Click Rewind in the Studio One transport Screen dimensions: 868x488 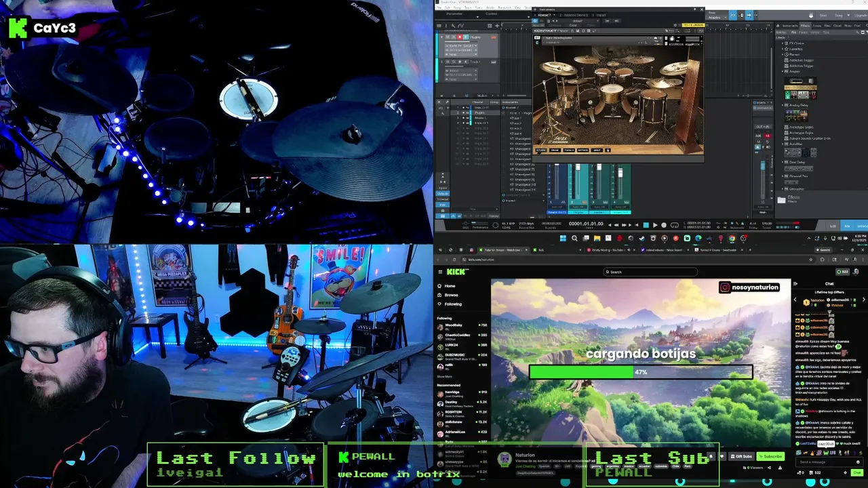[616, 225]
